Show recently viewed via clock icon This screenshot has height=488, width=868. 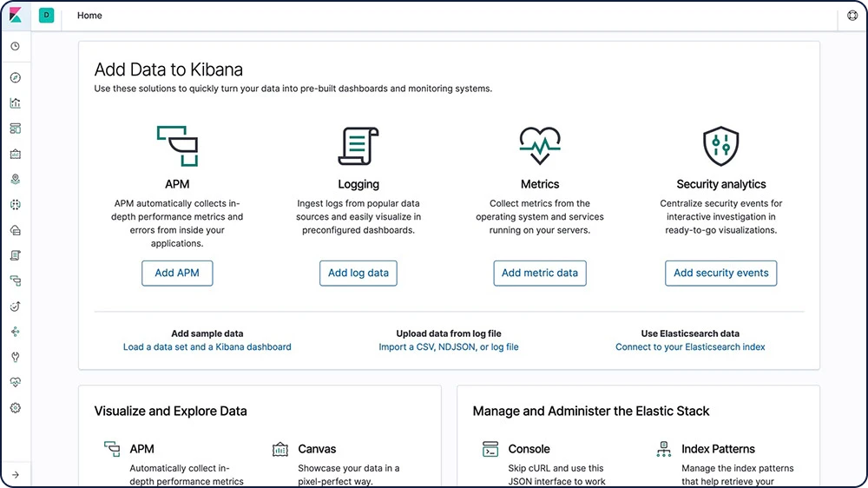click(16, 47)
